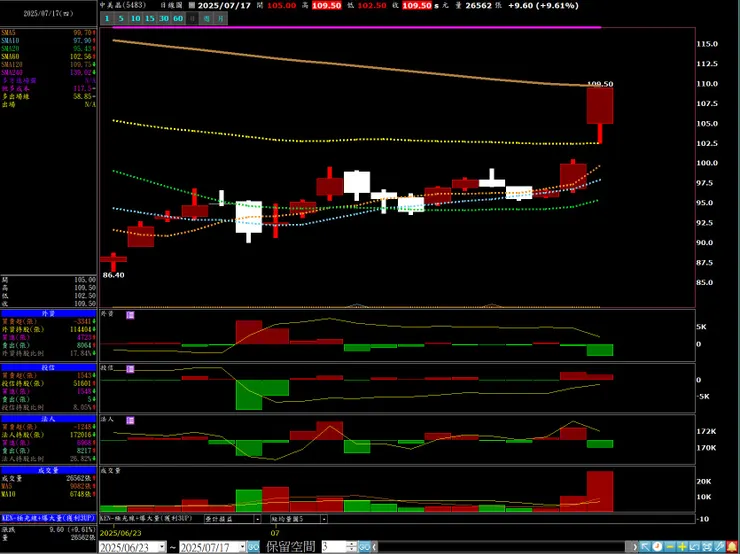Screen dimensions: 740x554
Task: Adjust the 保留空間 spinner arrows
Action: tap(352, 547)
